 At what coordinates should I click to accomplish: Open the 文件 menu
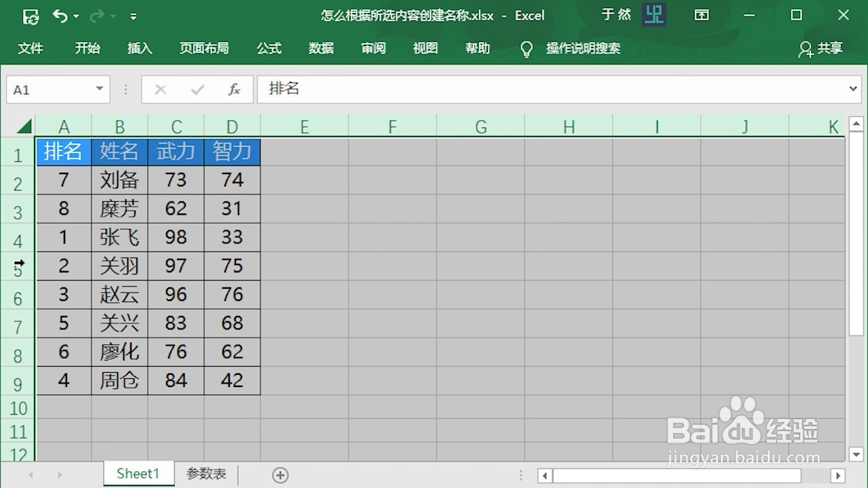click(x=31, y=48)
